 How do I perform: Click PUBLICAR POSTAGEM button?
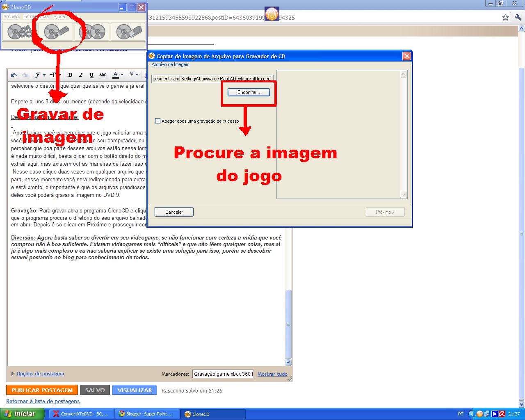tap(42, 390)
